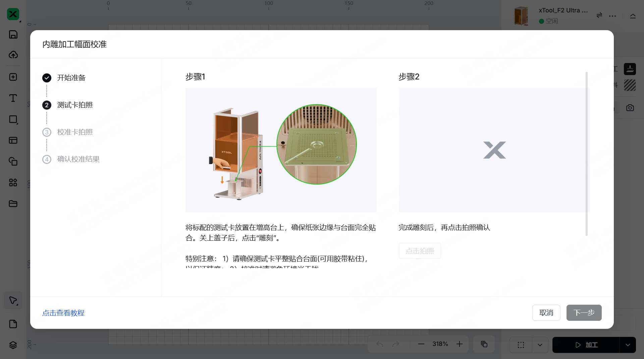Expand the selection mode dropdown chevron

tap(540, 345)
